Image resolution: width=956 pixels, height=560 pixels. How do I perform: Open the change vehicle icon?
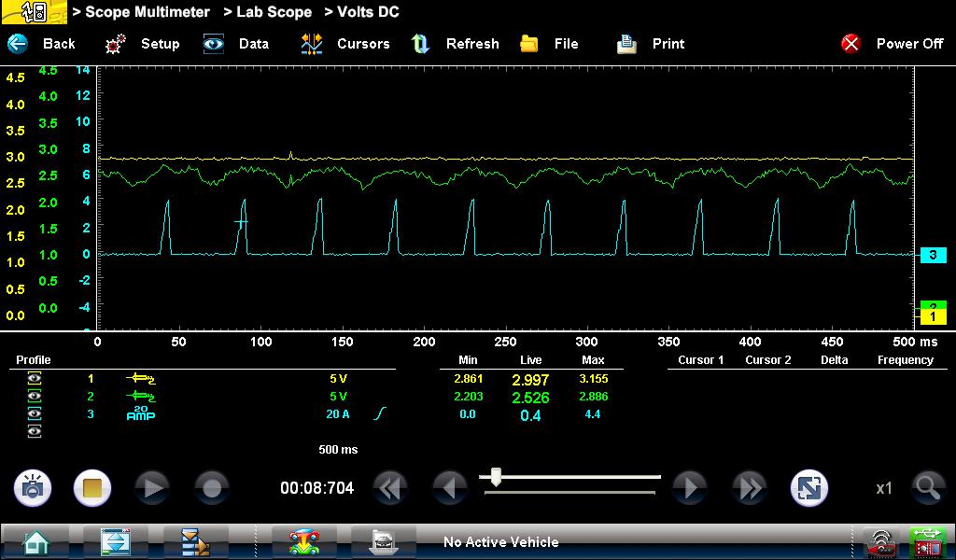pos(303,541)
